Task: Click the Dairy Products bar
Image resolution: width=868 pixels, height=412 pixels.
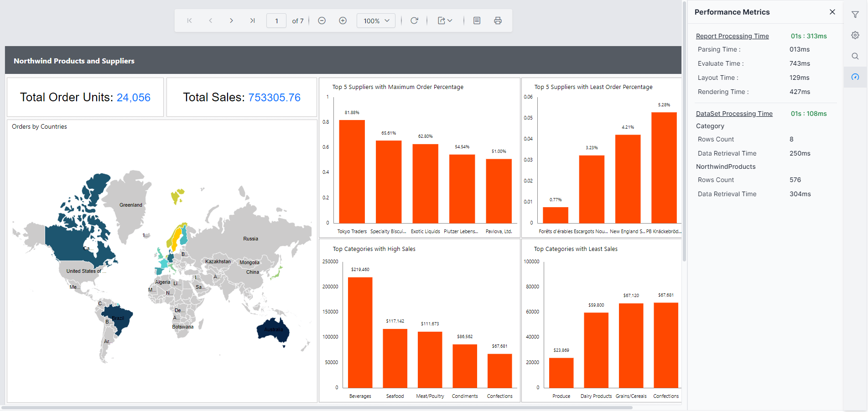Action: tap(596, 350)
